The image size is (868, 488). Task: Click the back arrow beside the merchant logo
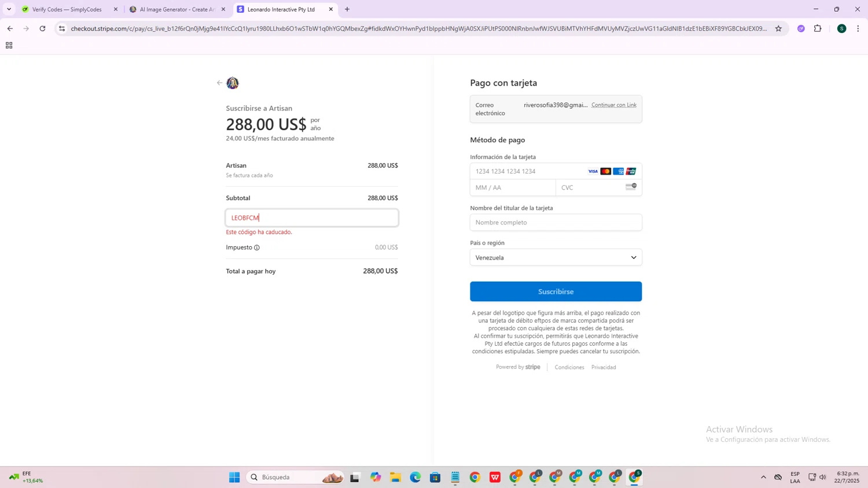click(219, 83)
